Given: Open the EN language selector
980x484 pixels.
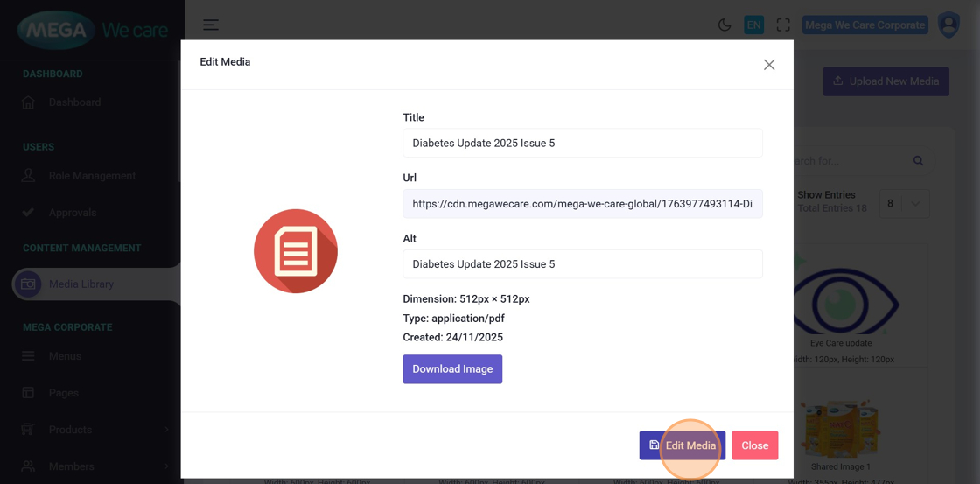Looking at the screenshot, I should coord(753,25).
